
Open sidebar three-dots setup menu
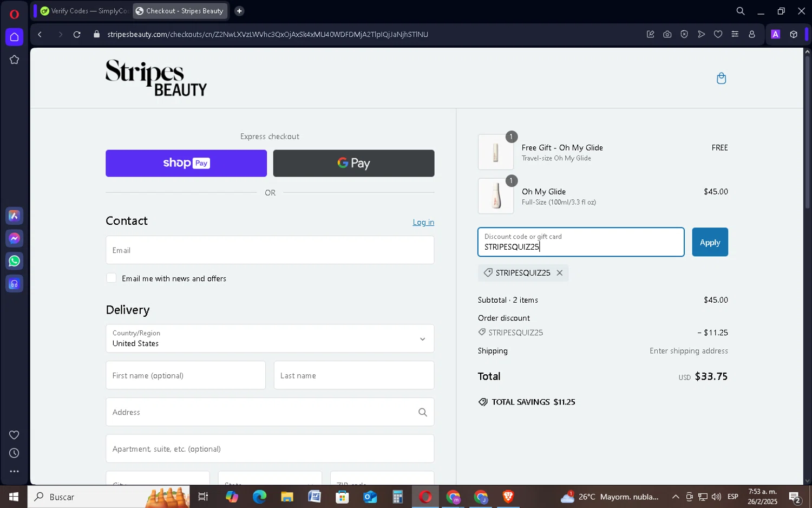[15, 472]
